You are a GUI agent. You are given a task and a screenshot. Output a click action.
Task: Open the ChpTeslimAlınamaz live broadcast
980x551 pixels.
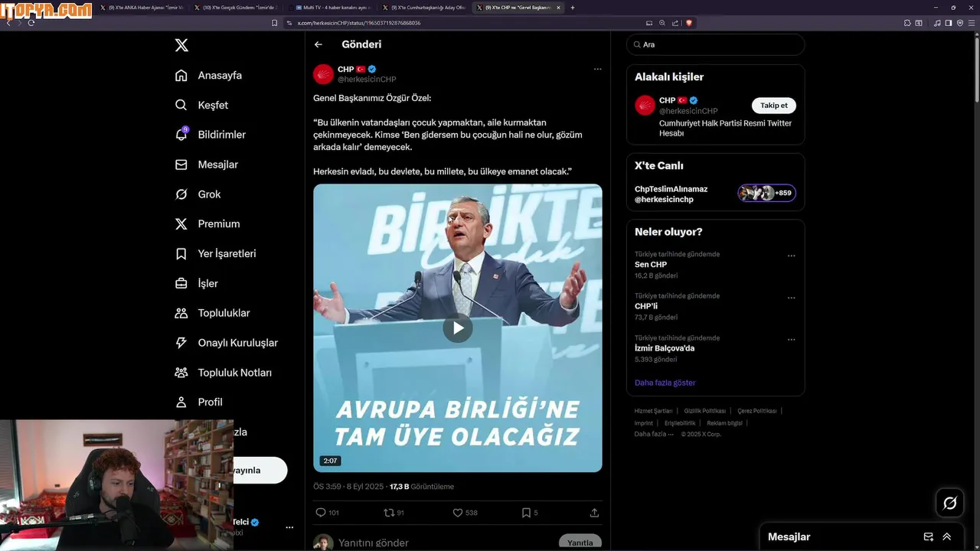(x=671, y=194)
